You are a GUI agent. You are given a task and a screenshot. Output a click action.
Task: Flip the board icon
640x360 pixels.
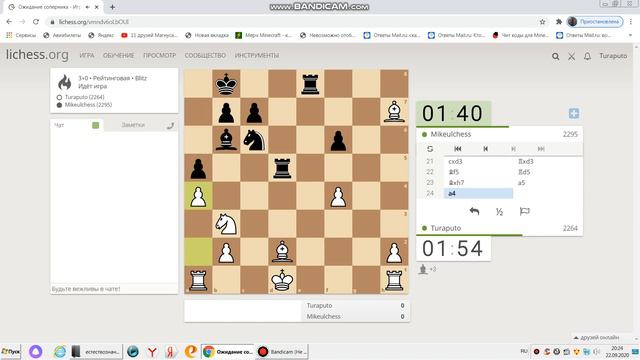point(430,149)
